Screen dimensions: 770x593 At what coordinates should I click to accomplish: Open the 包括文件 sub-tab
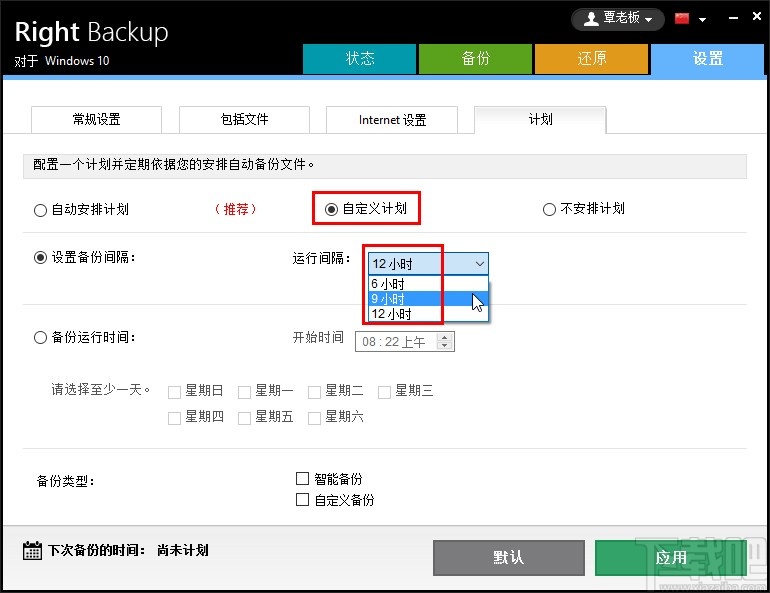coord(244,119)
